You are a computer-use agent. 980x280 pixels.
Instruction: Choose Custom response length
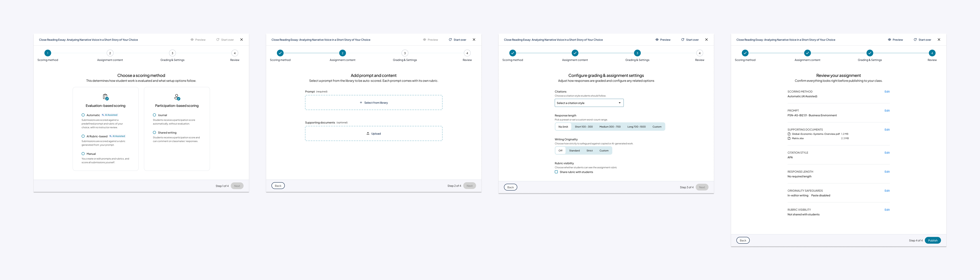657,127
